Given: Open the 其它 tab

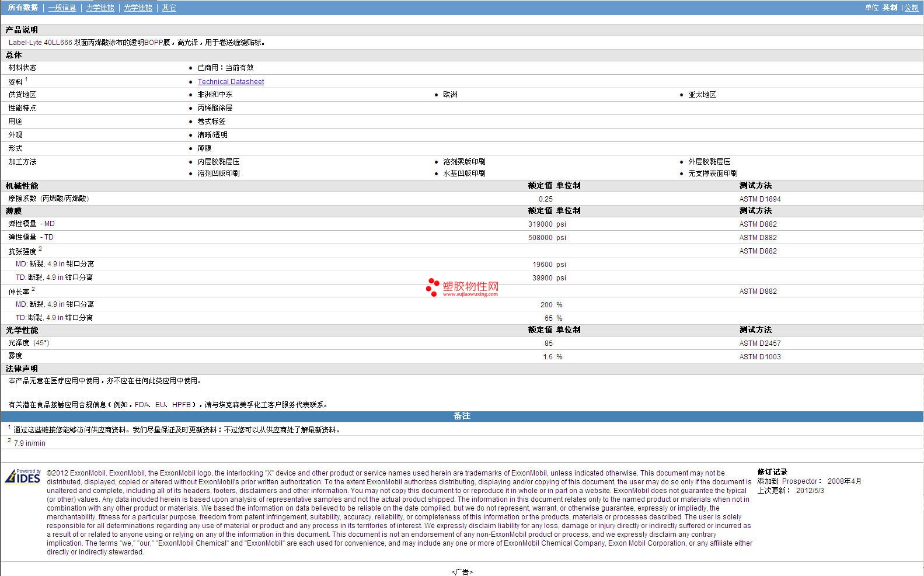Looking at the screenshot, I should coord(169,8).
